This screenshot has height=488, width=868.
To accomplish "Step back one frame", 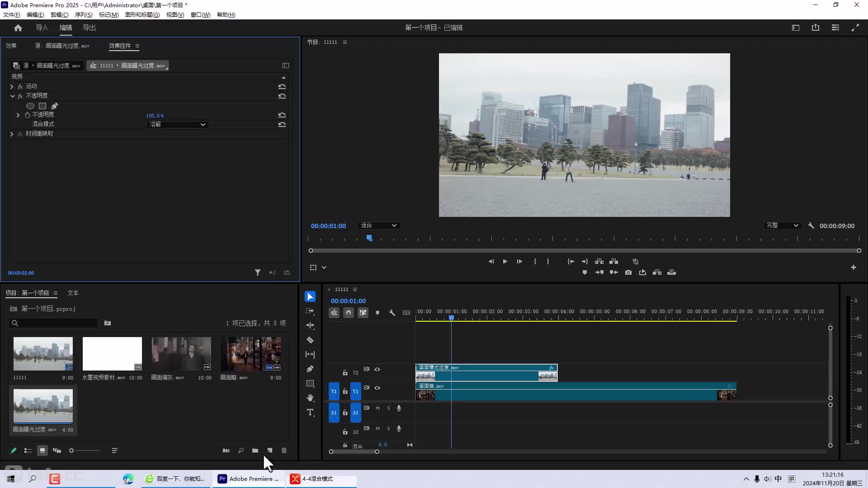I will click(x=491, y=261).
